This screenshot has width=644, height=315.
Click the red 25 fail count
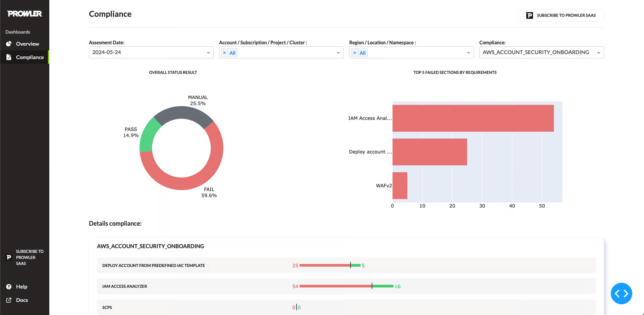(x=295, y=266)
